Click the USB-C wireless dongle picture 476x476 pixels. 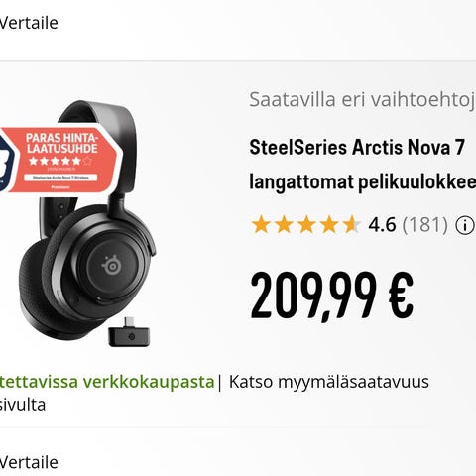coord(129,332)
